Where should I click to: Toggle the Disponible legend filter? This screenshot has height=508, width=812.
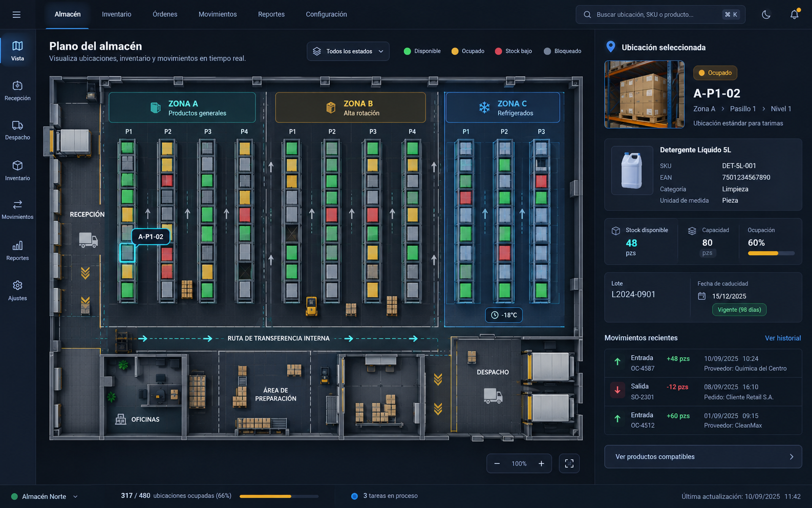422,51
